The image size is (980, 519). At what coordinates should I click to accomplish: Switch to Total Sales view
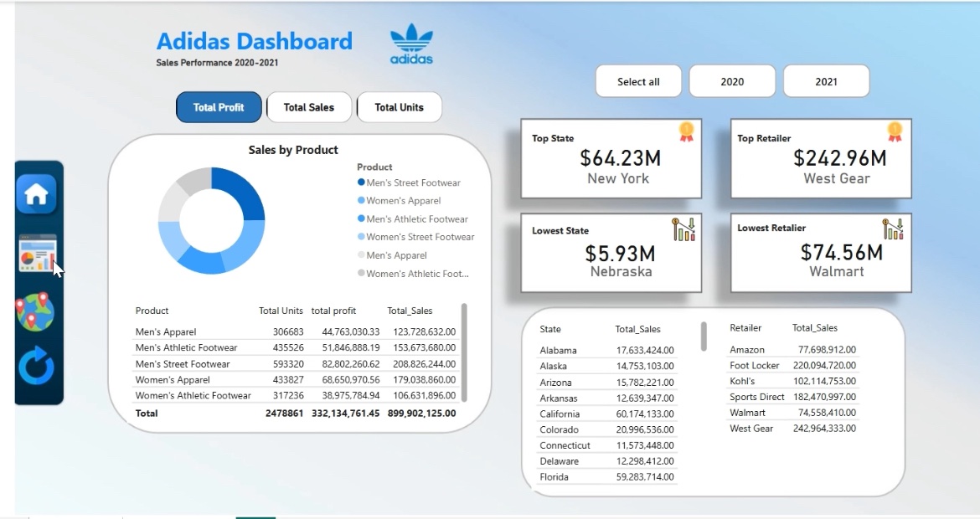tap(309, 107)
